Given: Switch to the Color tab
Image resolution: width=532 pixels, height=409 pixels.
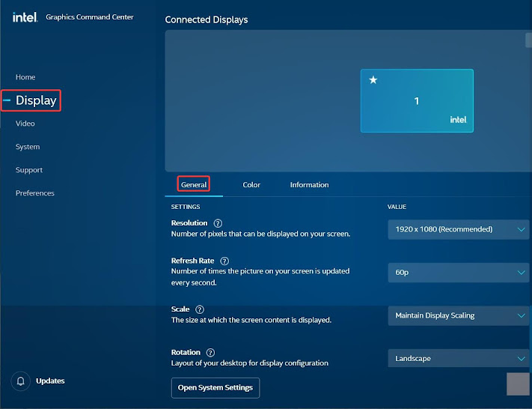Looking at the screenshot, I should 251,185.
